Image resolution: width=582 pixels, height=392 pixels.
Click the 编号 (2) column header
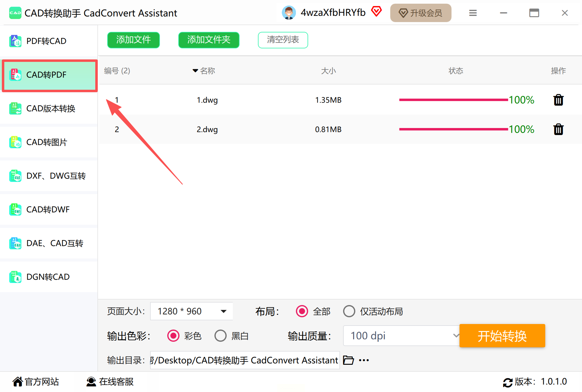click(x=117, y=71)
